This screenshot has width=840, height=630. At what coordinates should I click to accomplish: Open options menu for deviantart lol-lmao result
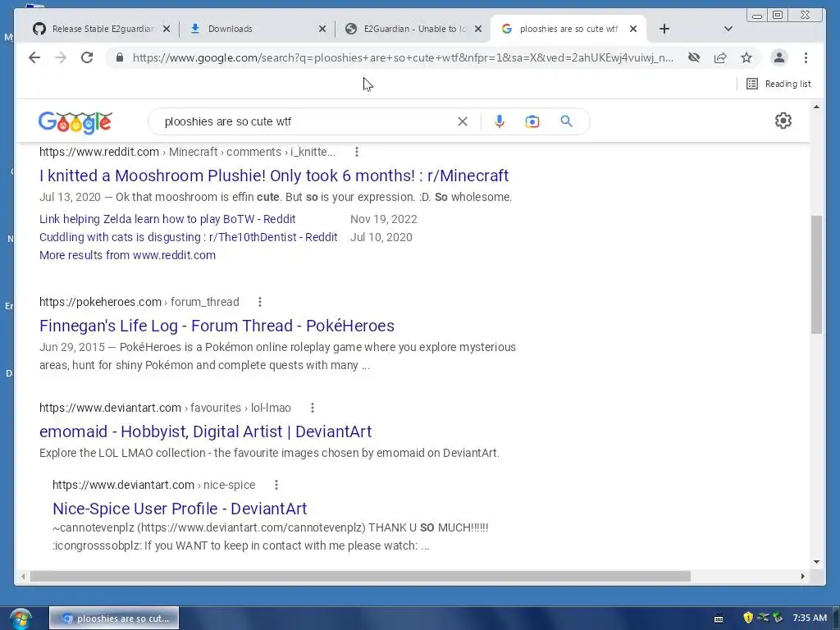pyautogui.click(x=313, y=409)
